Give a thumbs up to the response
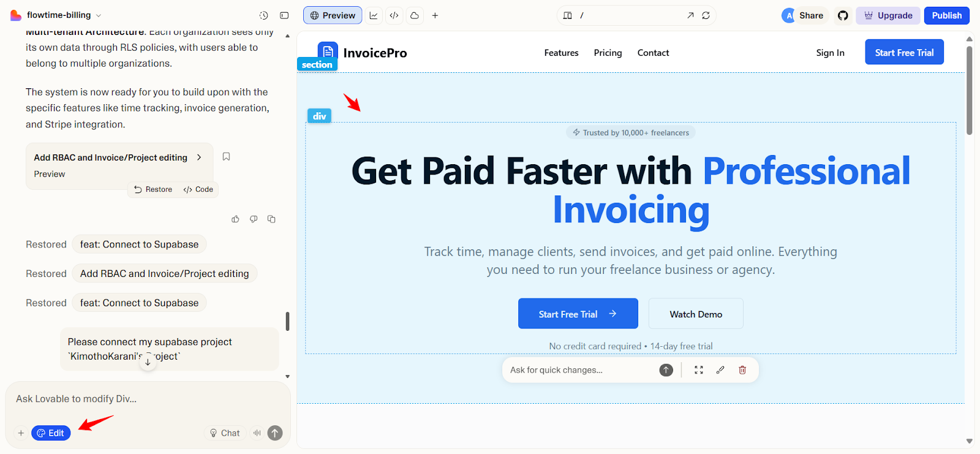The width and height of the screenshot is (980, 454). click(235, 219)
